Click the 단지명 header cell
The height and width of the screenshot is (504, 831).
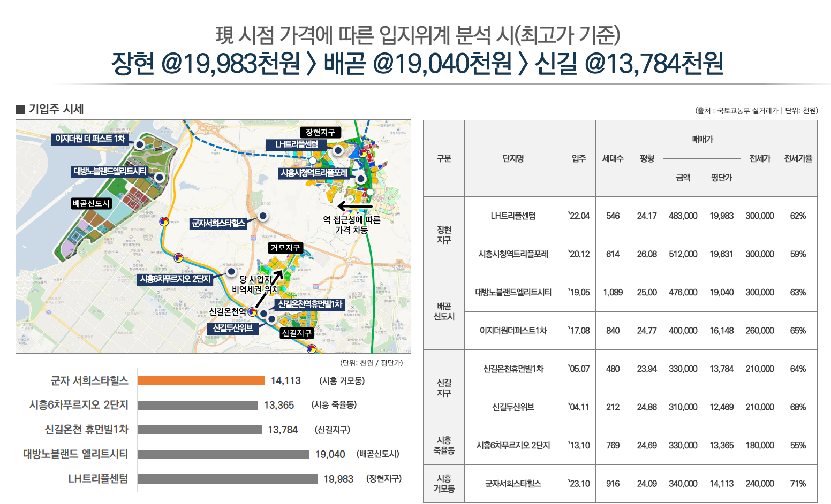(x=513, y=158)
